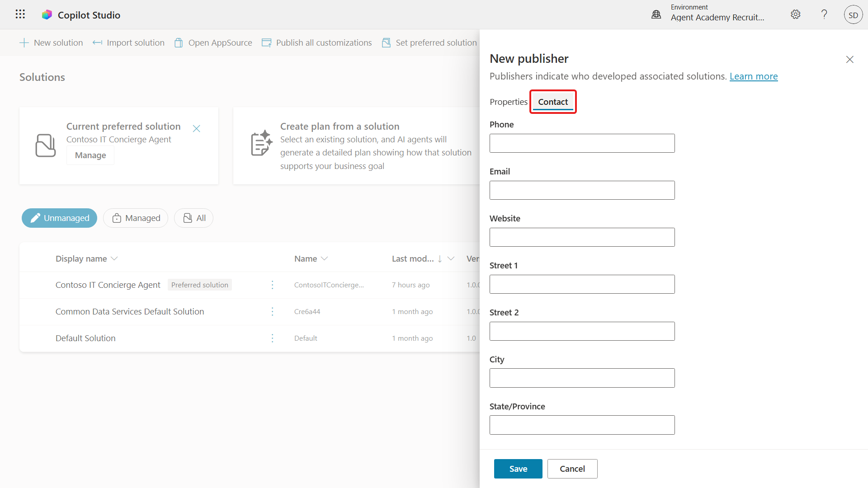Open more options for Common Data Services Default Solution

(x=272, y=311)
